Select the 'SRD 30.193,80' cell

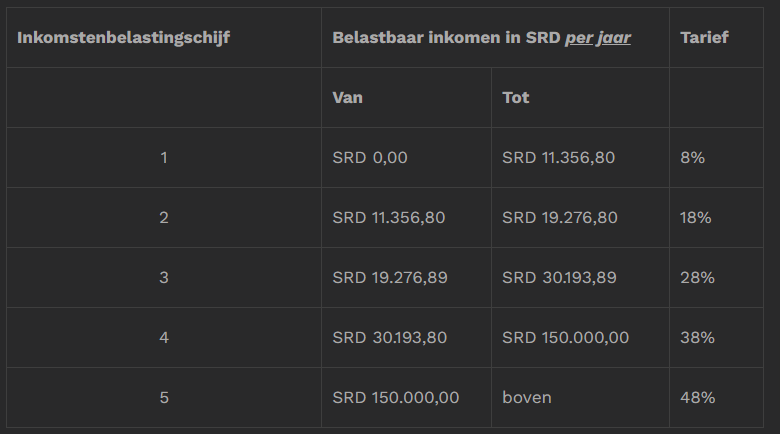coord(390,338)
